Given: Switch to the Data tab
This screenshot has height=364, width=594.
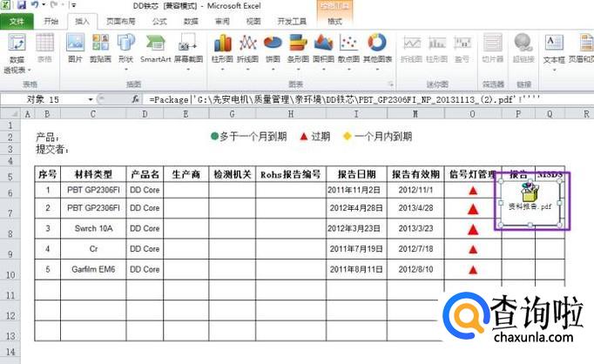Looking at the screenshot, I should click(x=191, y=22).
